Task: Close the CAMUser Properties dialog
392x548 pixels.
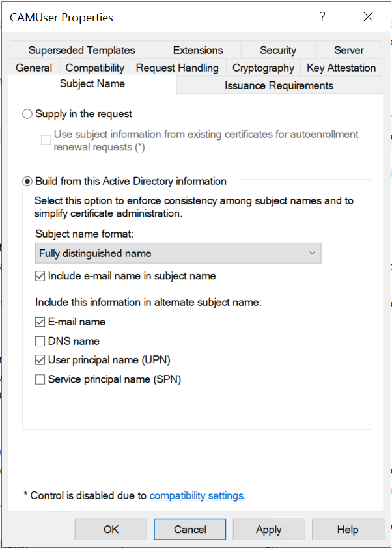Action: [368, 18]
